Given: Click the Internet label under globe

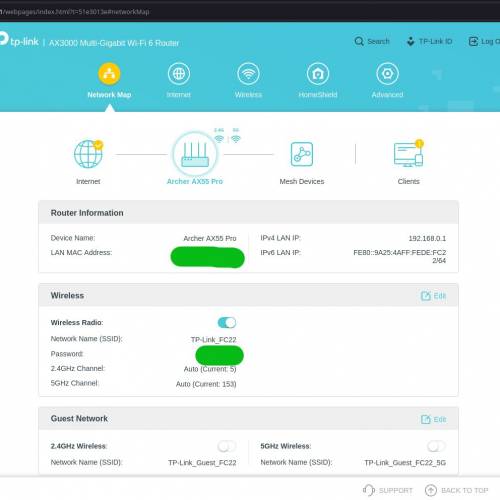Looking at the screenshot, I should click(88, 181).
